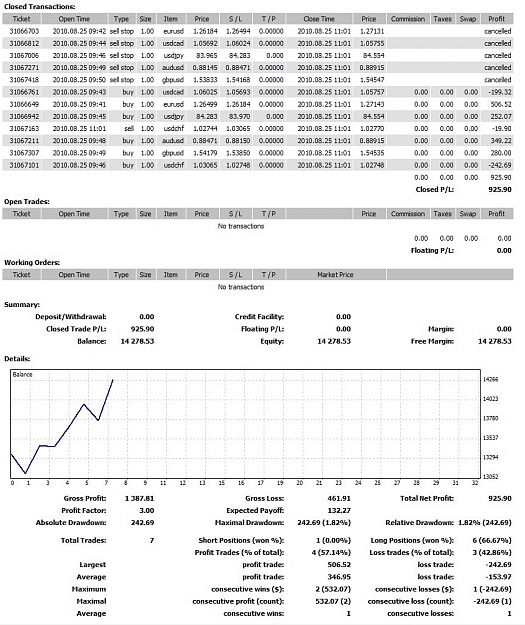The height and width of the screenshot is (625, 525).
Task: Click "No transactions" in Working Orders table
Action: 241,287
